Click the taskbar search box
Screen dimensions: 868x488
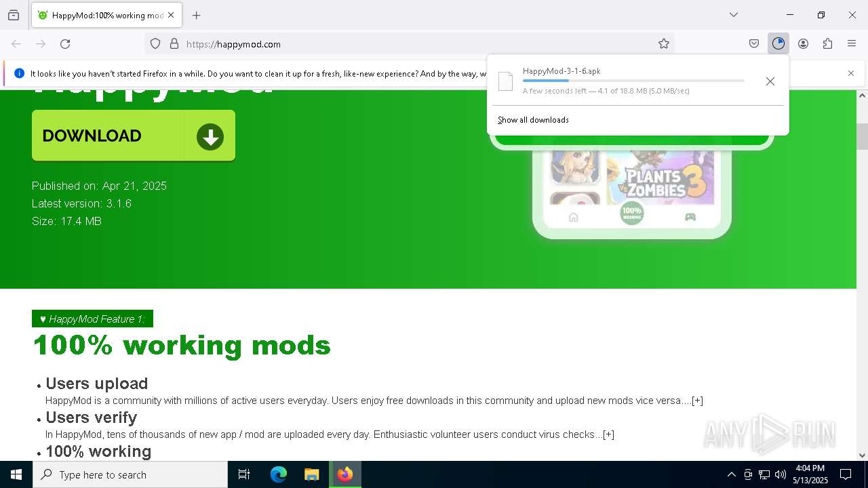point(130,474)
